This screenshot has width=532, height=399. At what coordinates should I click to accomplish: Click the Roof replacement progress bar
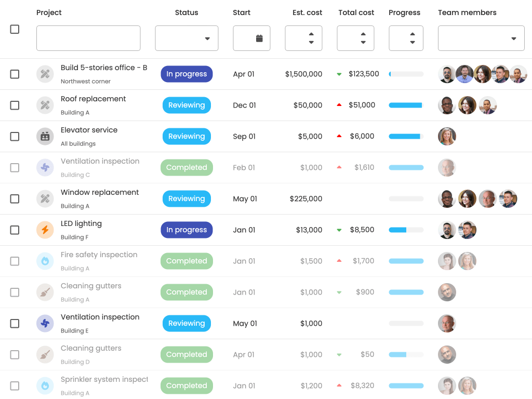406,105
